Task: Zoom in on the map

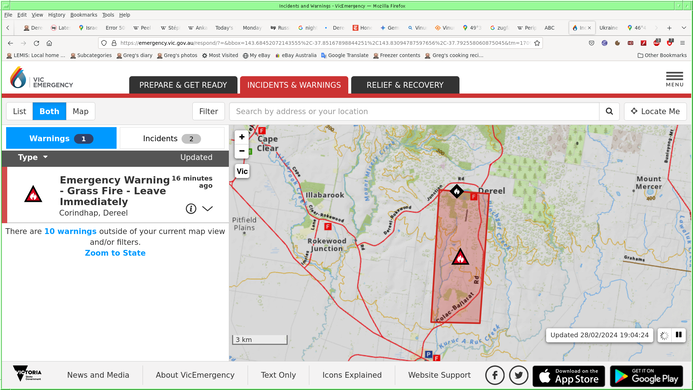Action: coord(242,137)
